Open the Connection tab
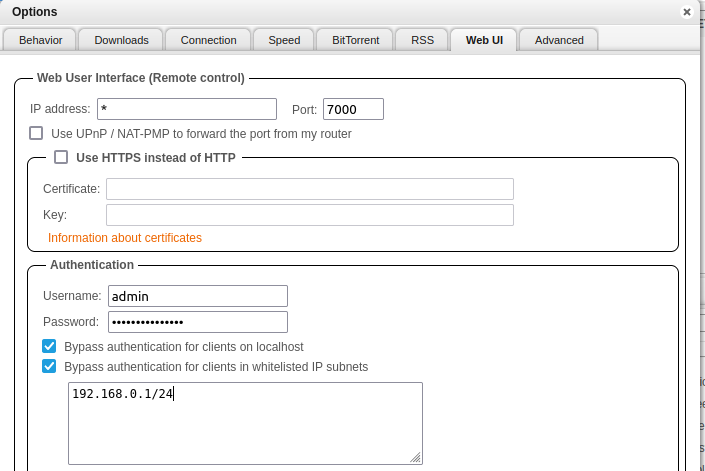Image resolution: width=705 pixels, height=471 pixels. 208,40
